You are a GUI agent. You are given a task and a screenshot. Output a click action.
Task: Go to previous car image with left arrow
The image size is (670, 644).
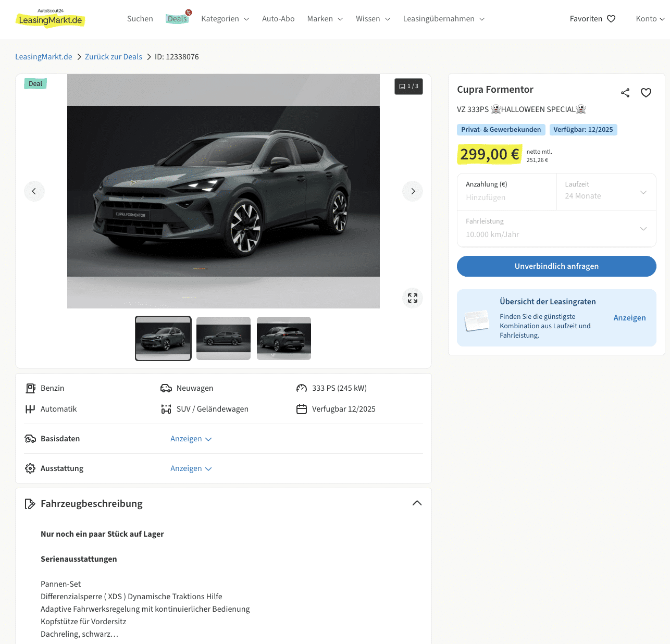click(34, 191)
